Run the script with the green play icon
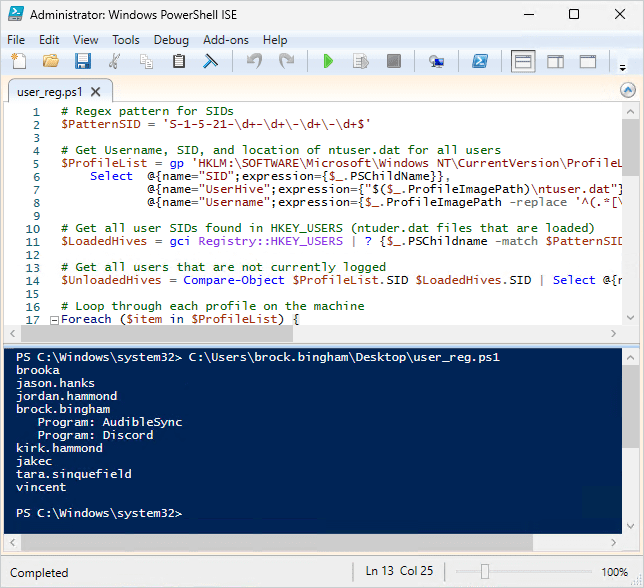This screenshot has height=588, width=644. pos(328,61)
